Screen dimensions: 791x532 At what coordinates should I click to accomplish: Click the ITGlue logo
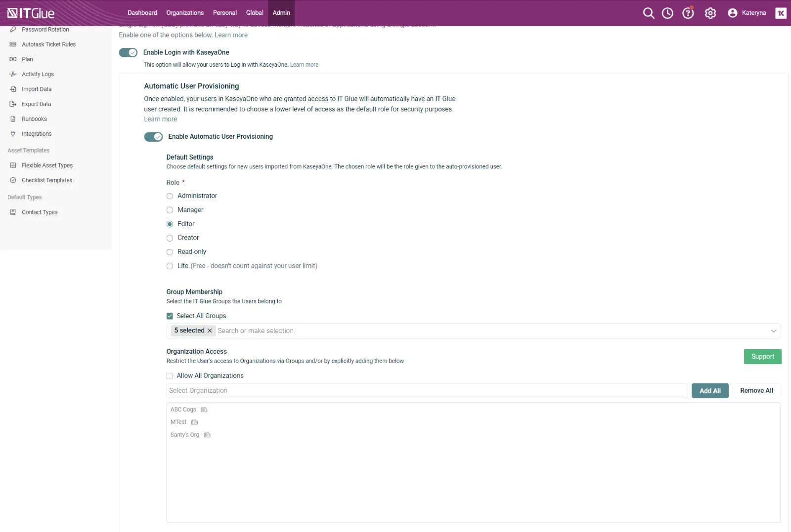(x=31, y=13)
